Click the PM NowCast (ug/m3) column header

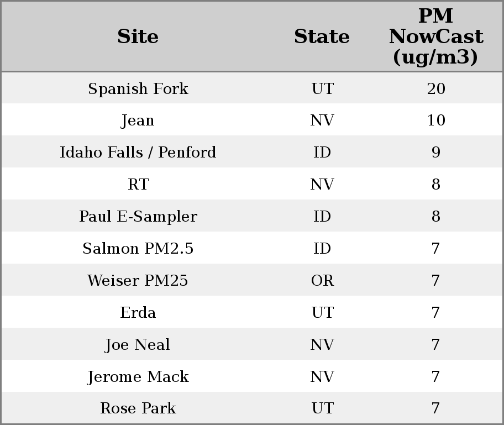click(435, 36)
